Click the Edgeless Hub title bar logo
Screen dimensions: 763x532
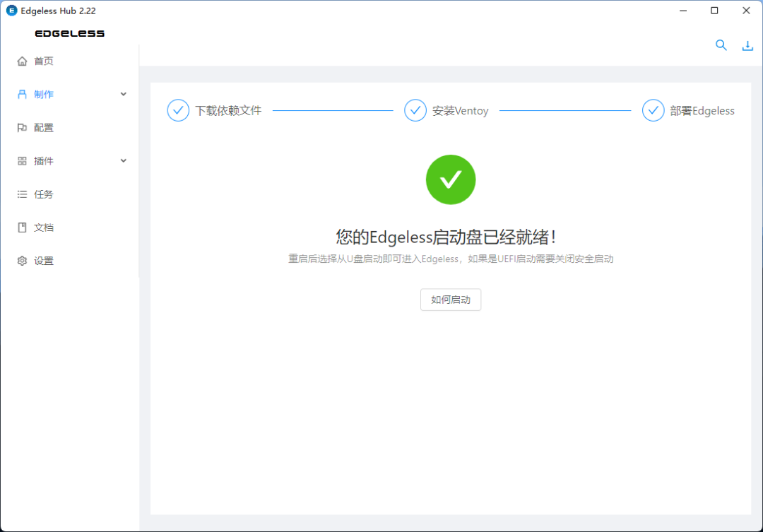click(12, 10)
